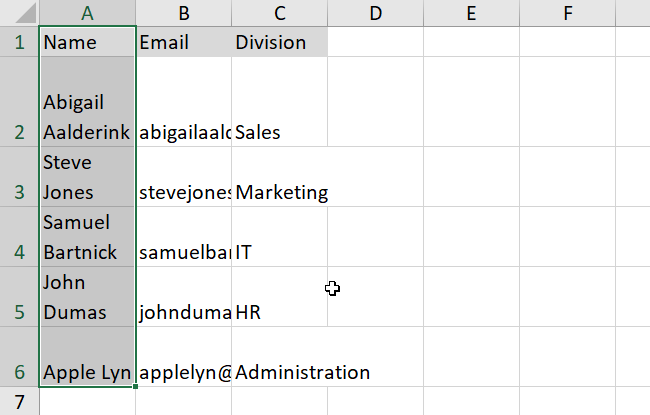Click the Administration cell
Image resolution: width=650 pixels, height=415 pixels.
coord(302,372)
